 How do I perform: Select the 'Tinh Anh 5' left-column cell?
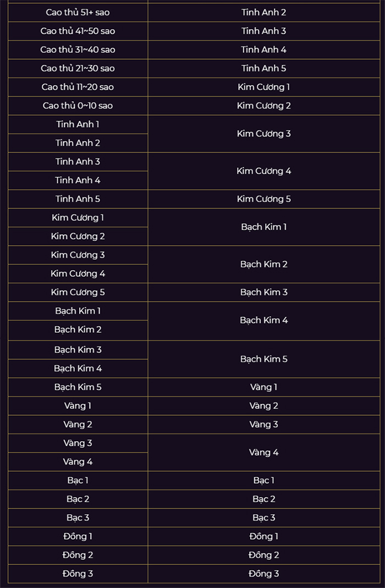click(78, 199)
